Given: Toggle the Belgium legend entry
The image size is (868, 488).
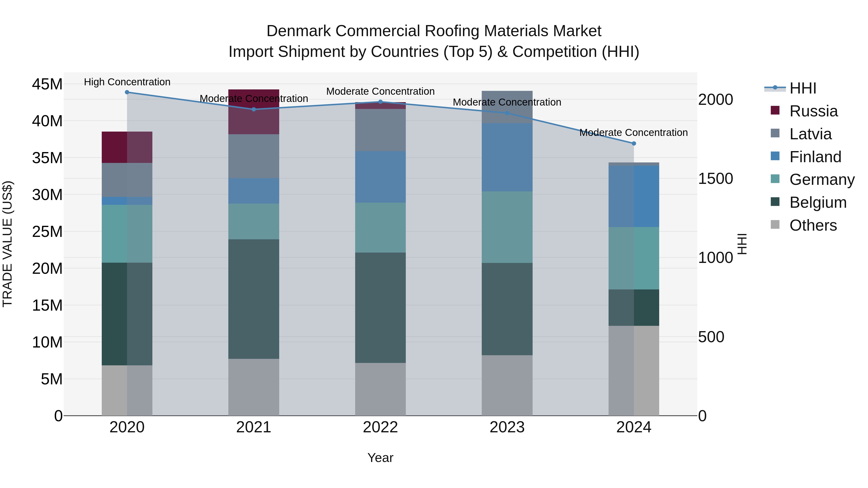Looking at the screenshot, I should 808,202.
